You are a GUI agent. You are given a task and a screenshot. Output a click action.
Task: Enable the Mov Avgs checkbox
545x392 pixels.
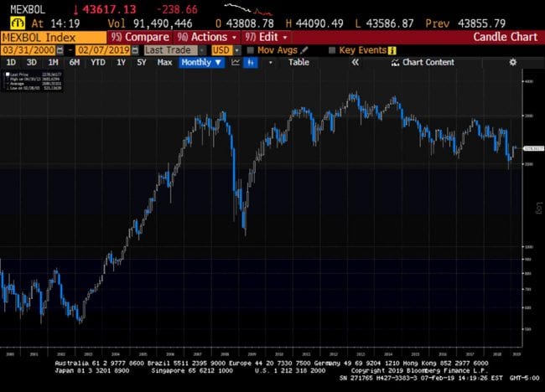pyautogui.click(x=250, y=50)
